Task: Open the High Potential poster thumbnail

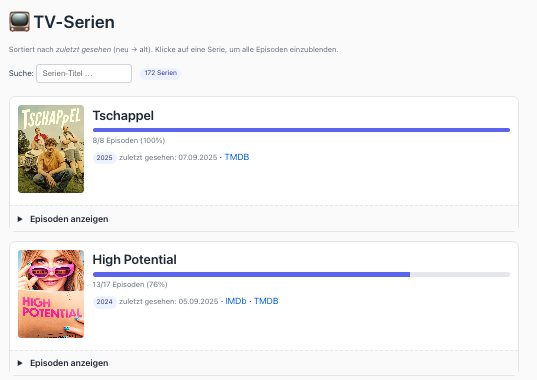Action: click(x=51, y=294)
